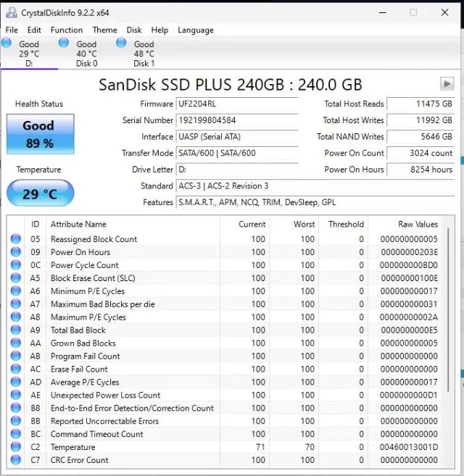Open the Theme menu

click(x=105, y=30)
